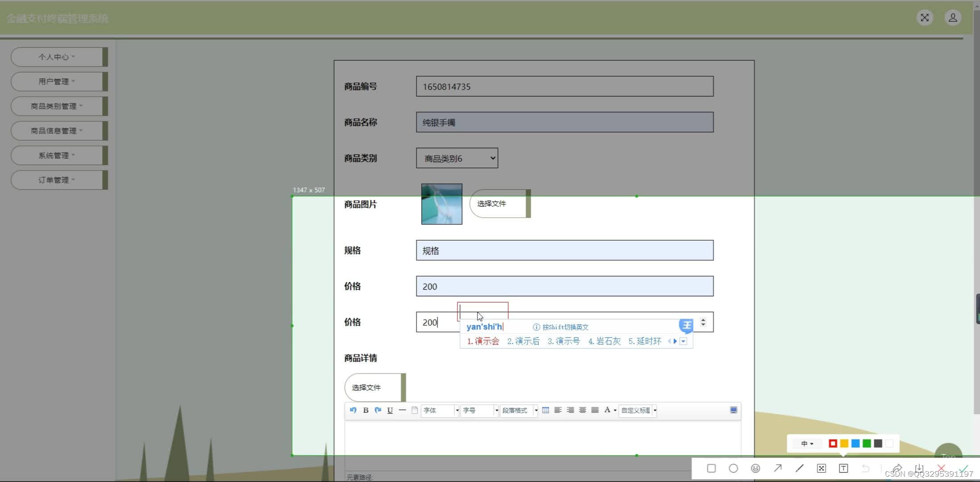Share the captured screenshot

click(897, 468)
